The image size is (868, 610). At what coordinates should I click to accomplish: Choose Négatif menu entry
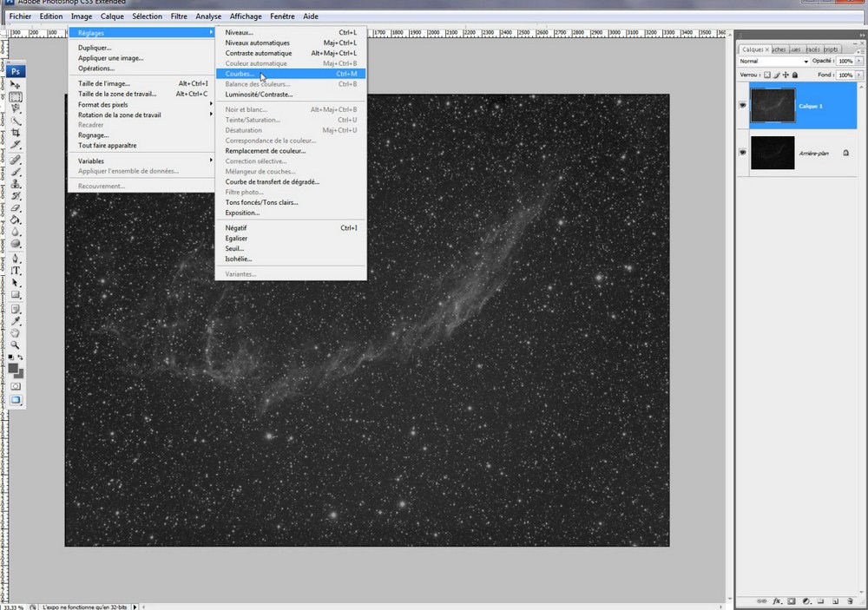tap(291, 228)
